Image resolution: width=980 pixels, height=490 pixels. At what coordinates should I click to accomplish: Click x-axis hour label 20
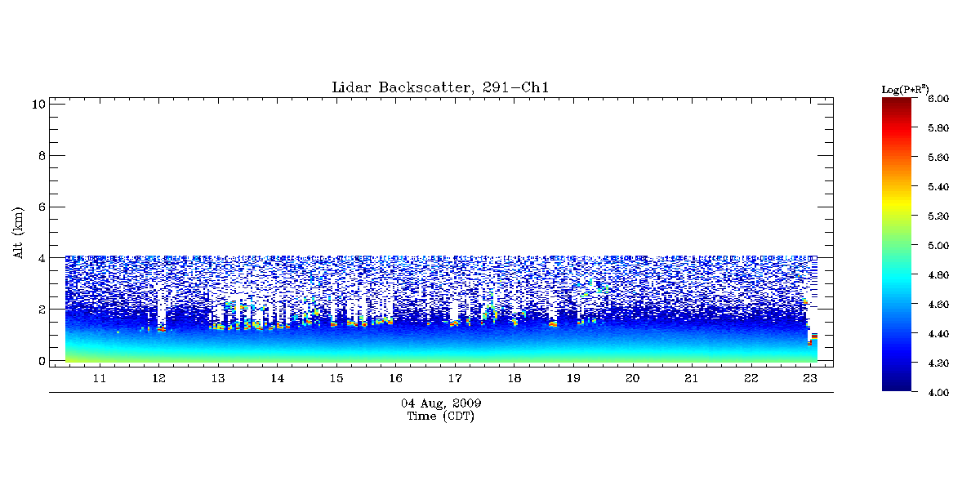632,379
